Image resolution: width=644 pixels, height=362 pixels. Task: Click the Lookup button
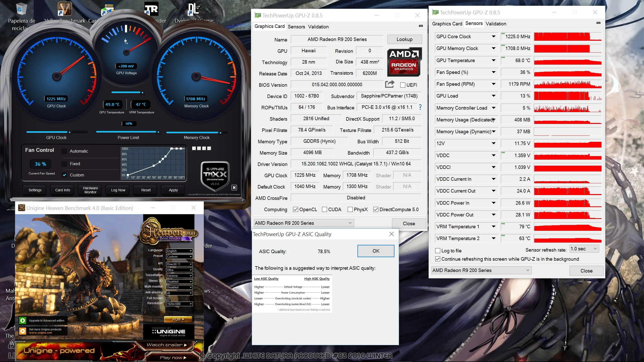405,39
